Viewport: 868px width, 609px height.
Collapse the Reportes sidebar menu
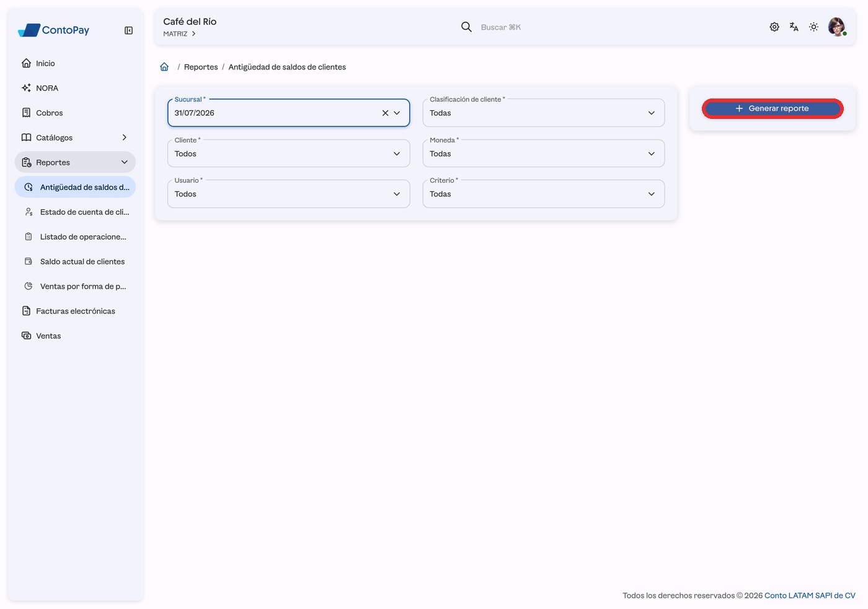[75, 162]
